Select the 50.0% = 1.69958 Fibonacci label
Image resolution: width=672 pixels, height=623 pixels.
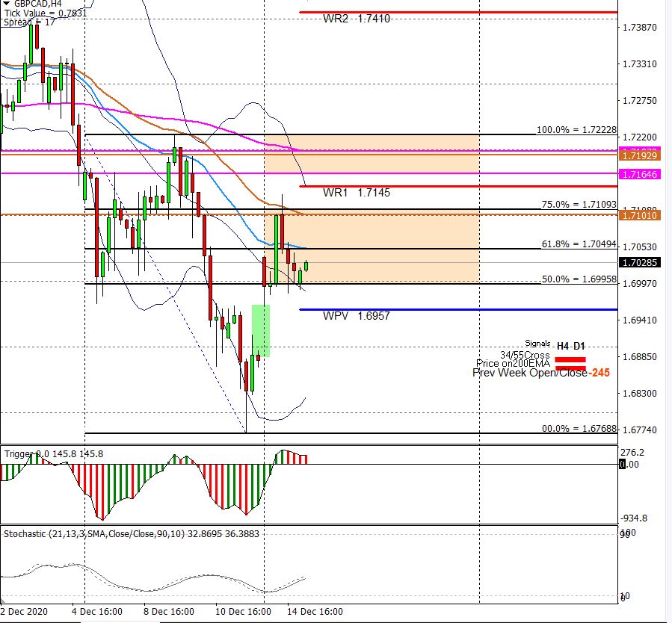click(579, 279)
